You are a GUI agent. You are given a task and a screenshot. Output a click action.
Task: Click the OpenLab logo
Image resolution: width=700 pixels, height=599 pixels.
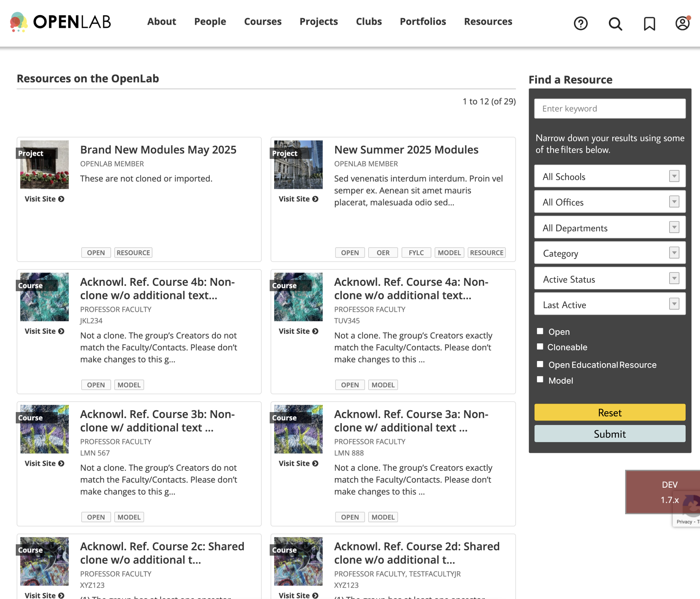61,22
